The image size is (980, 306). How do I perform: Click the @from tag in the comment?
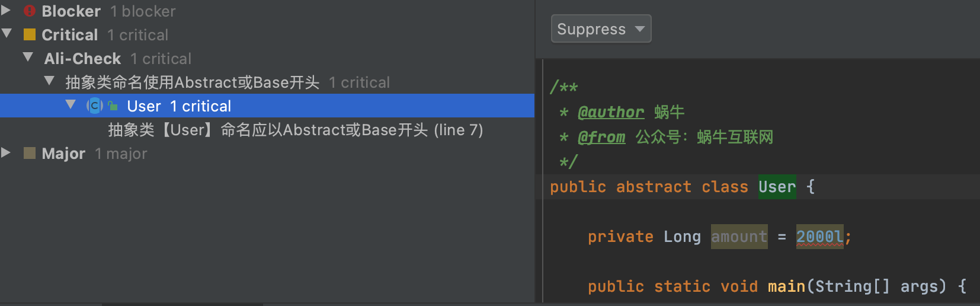coord(601,137)
